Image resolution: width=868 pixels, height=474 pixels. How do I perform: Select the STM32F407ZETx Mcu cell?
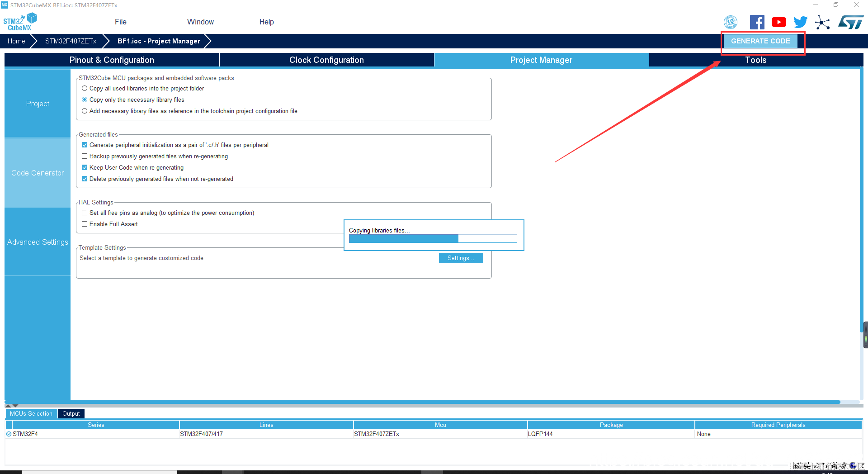(x=440, y=434)
